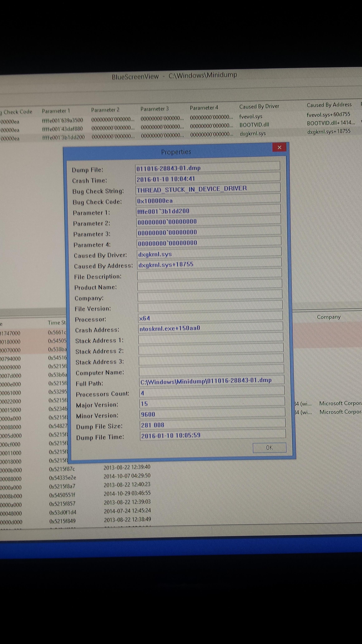Sort by Parameter 1 column header
Screen dimensions: 362x644
tap(56, 111)
